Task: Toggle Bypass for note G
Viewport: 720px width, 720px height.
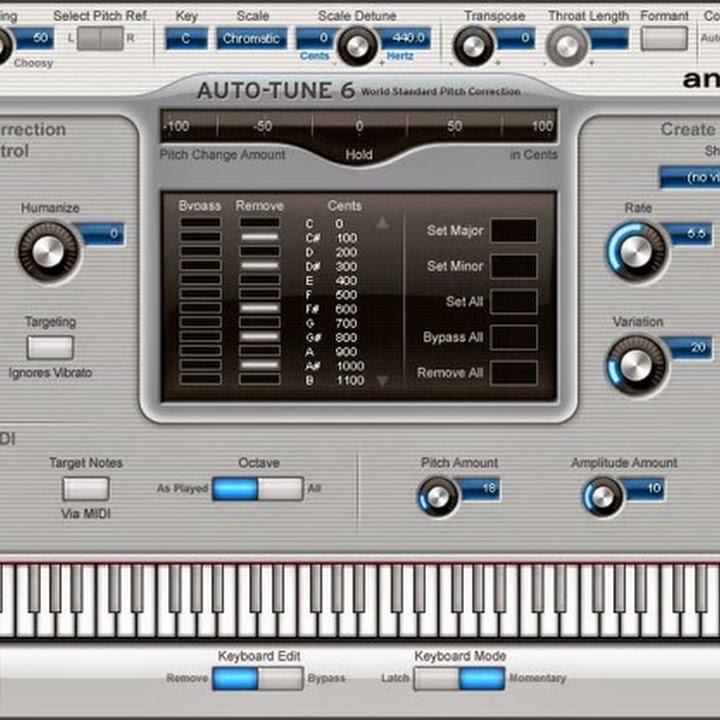Action: pyautogui.click(x=200, y=322)
